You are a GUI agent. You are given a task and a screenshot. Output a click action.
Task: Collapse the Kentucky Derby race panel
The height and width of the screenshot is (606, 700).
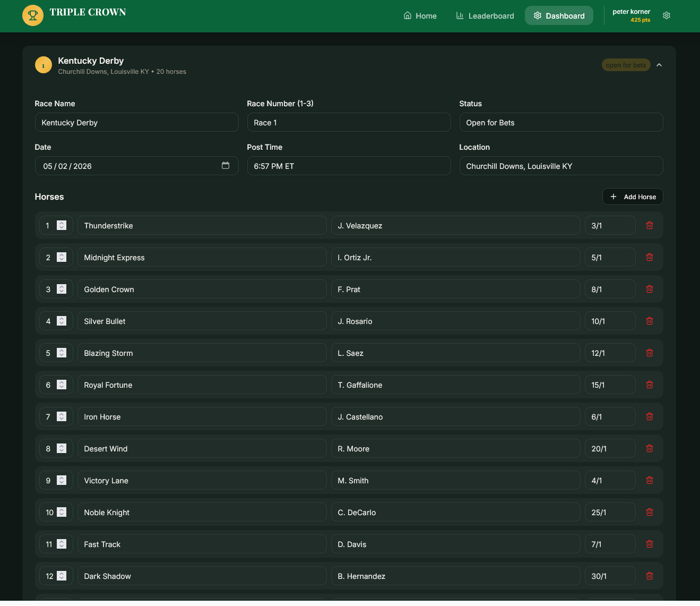[659, 65]
